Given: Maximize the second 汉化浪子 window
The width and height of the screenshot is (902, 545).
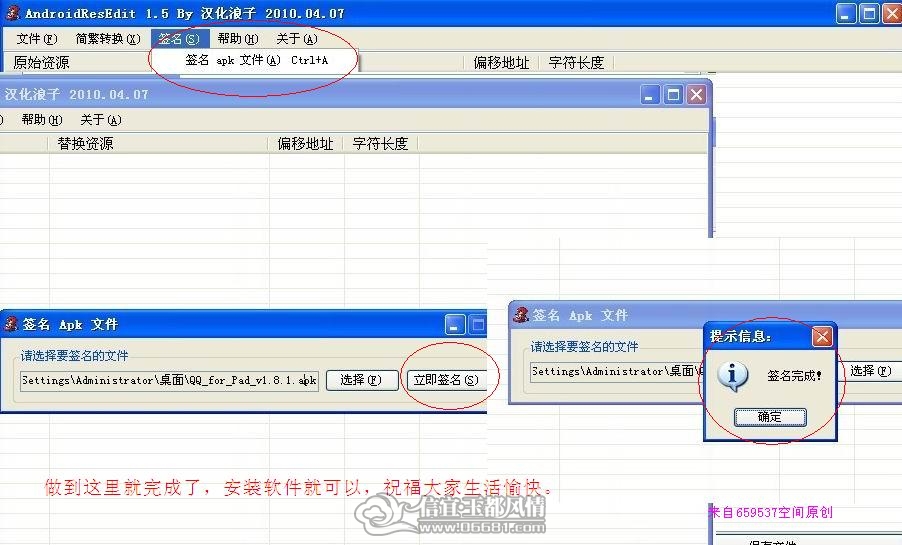Looking at the screenshot, I should (673, 94).
